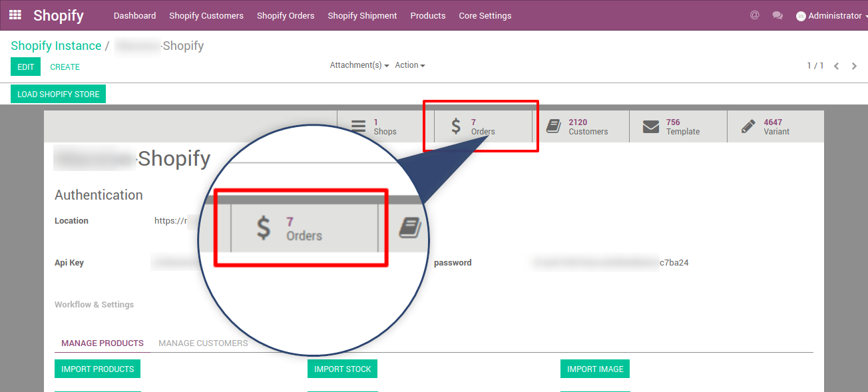Go to previous record arrow
This screenshot has height=392, width=868.
point(837,66)
